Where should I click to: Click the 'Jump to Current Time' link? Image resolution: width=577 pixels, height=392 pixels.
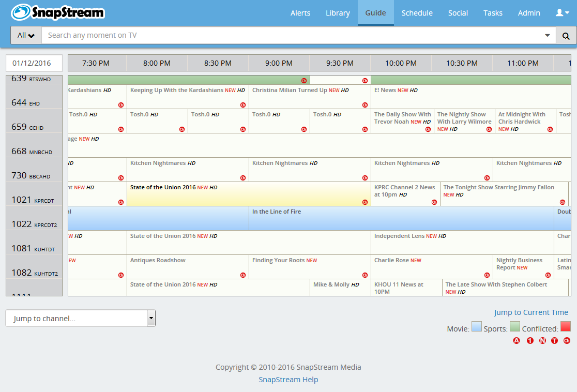click(531, 312)
